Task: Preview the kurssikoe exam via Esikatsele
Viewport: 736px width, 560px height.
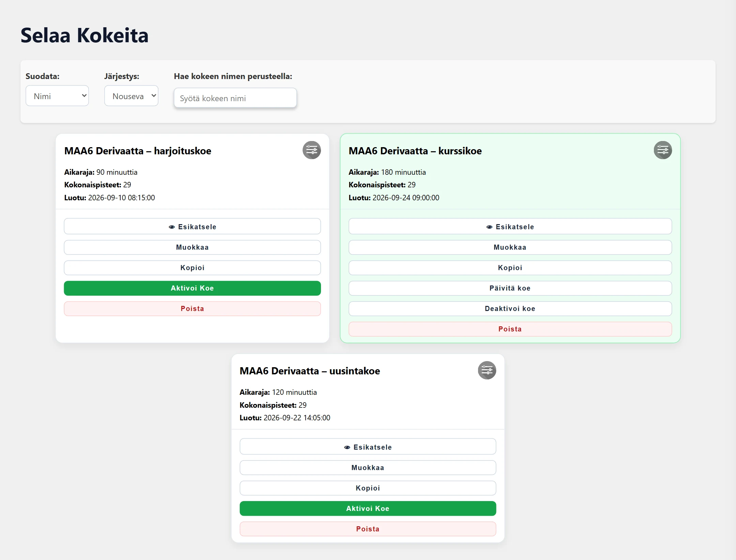Action: pyautogui.click(x=510, y=227)
